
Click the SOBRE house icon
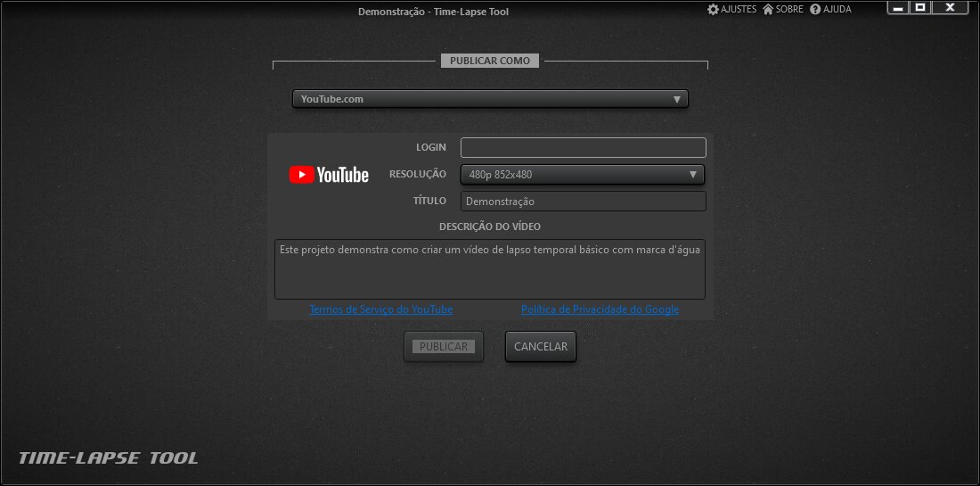768,9
